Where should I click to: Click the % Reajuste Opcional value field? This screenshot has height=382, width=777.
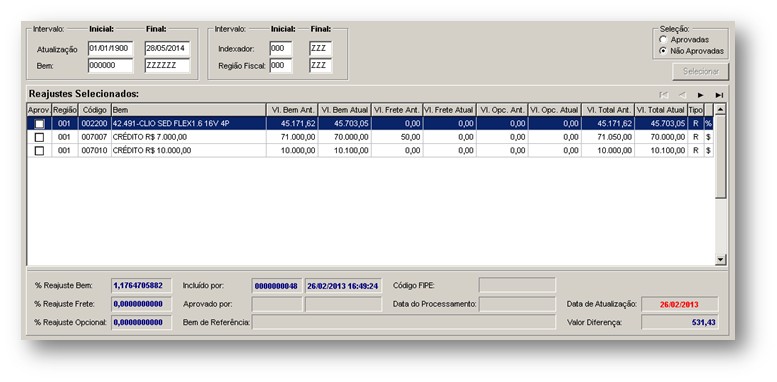[x=141, y=322]
